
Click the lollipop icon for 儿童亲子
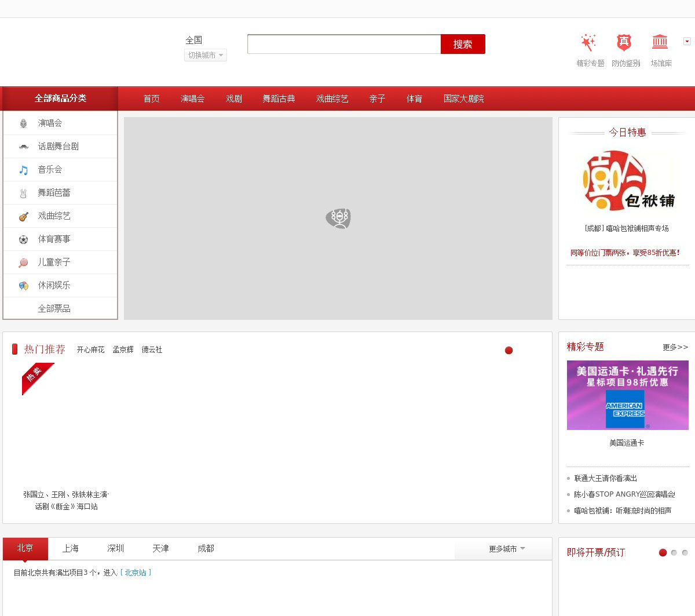[x=23, y=263]
